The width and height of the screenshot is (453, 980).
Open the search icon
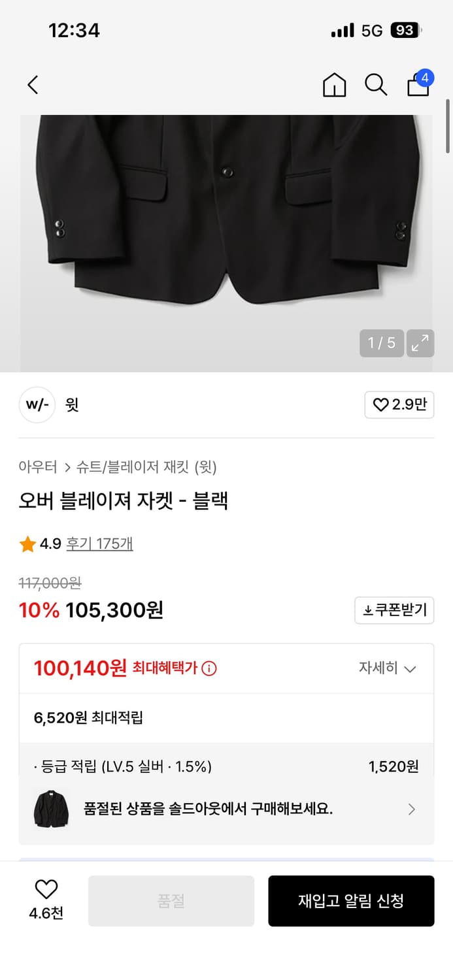tap(376, 85)
